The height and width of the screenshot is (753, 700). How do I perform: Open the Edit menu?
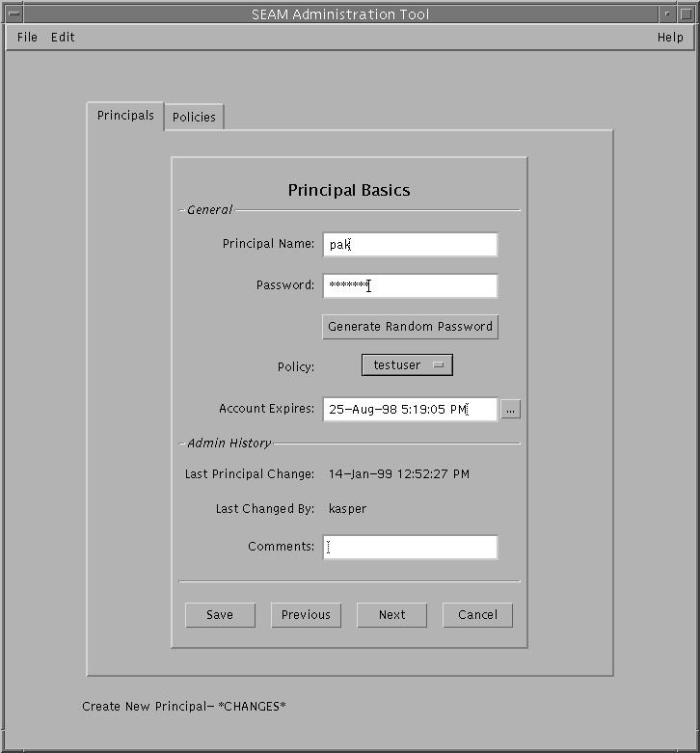63,38
